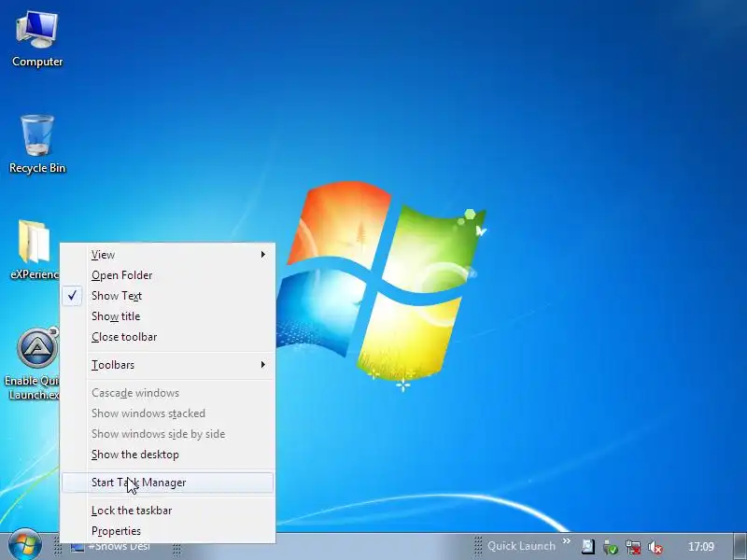Viewport: 747px width, 560px height.
Task: Click the Show windows stacked entry
Action: point(168,413)
